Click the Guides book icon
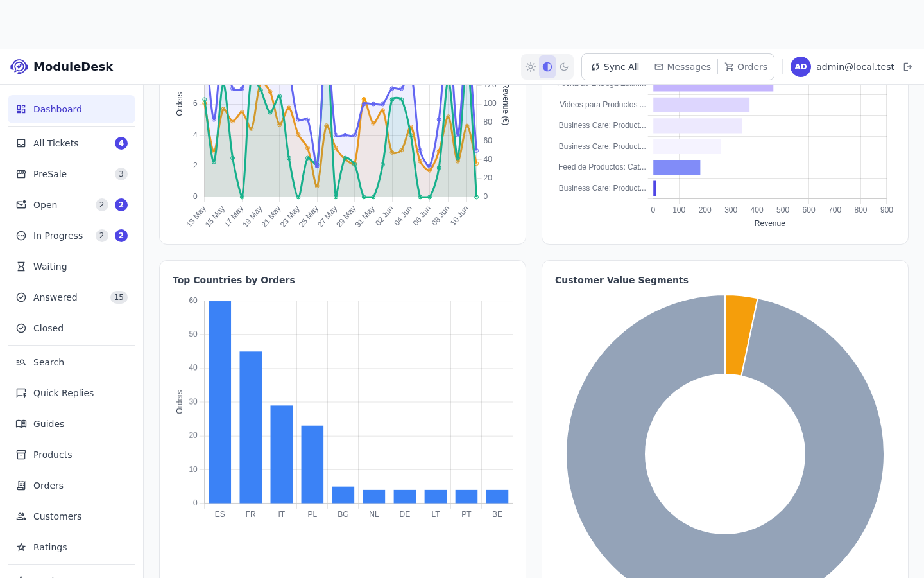 point(21,424)
